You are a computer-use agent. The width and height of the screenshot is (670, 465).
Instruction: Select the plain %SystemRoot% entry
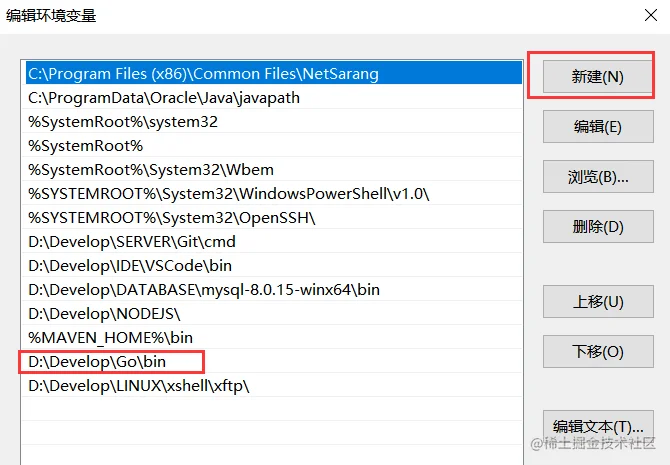[272, 146]
